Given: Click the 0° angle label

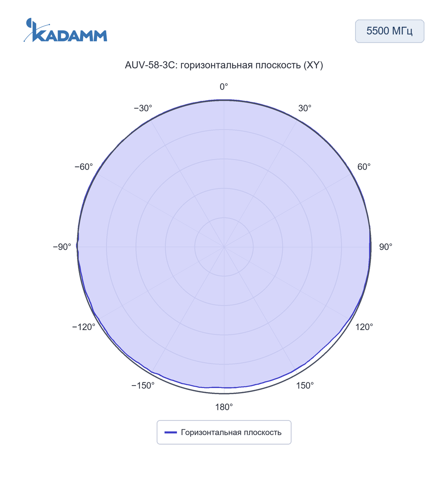Looking at the screenshot, I should coord(224,86).
